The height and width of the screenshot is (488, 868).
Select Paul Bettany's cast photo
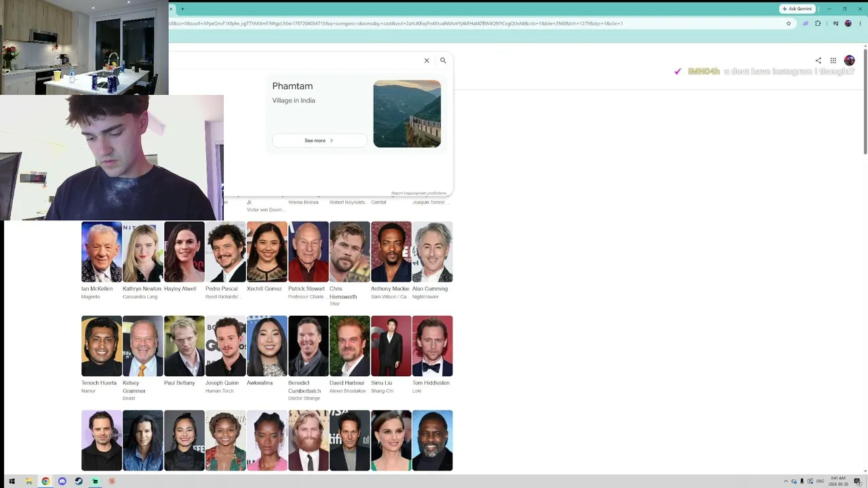(184, 346)
